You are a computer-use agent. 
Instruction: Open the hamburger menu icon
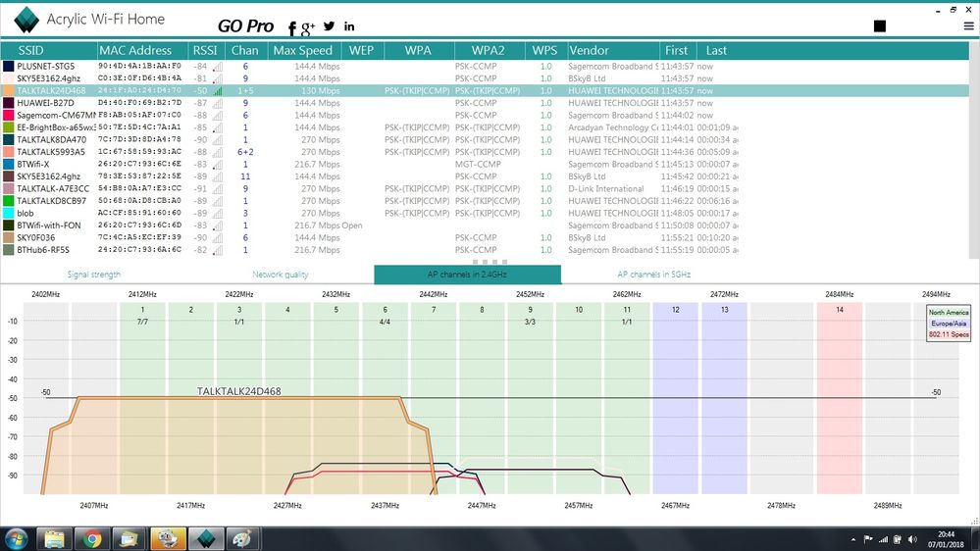(969, 26)
